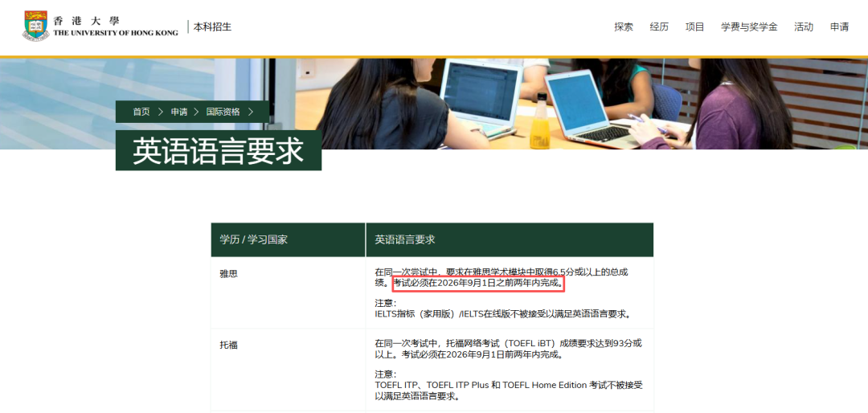Click the chevron between 申请 and 国际资格

coord(197,112)
